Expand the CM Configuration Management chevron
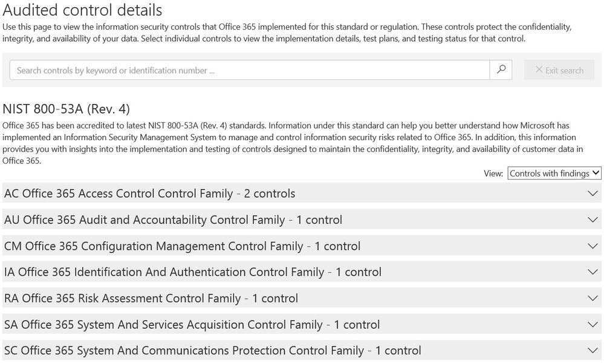The height and width of the screenshot is (364, 604). click(x=593, y=245)
